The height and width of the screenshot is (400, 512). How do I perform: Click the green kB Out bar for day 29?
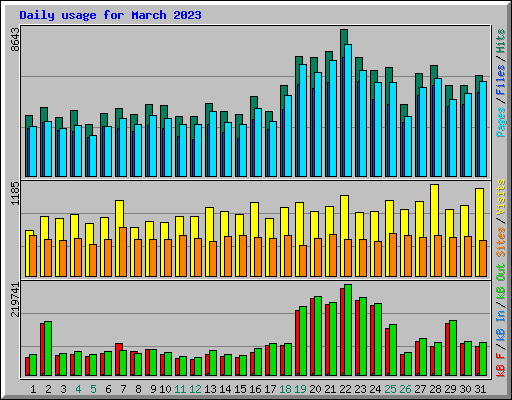pos(453,348)
